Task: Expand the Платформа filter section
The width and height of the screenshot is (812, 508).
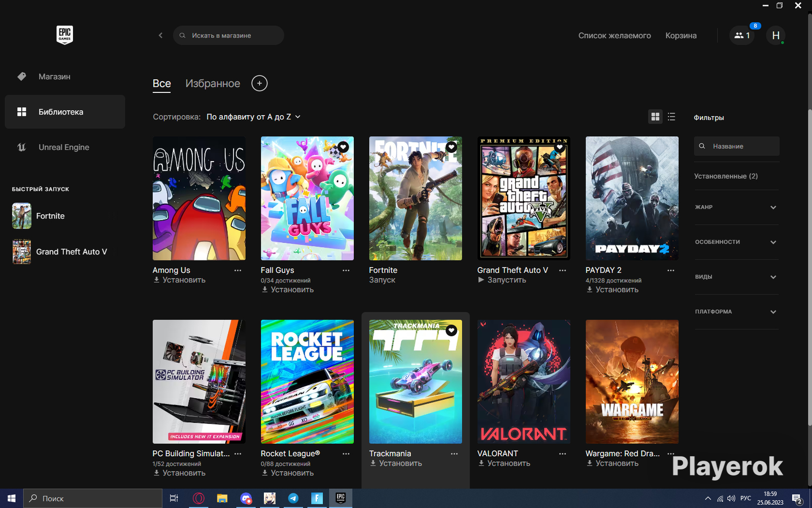Action: (x=736, y=312)
